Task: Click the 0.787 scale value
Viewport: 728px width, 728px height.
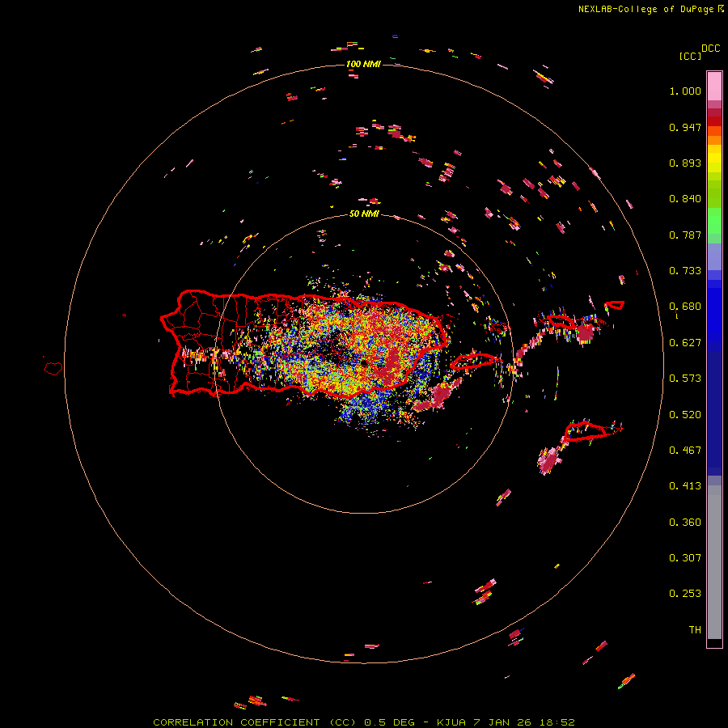Action: pyautogui.click(x=685, y=235)
